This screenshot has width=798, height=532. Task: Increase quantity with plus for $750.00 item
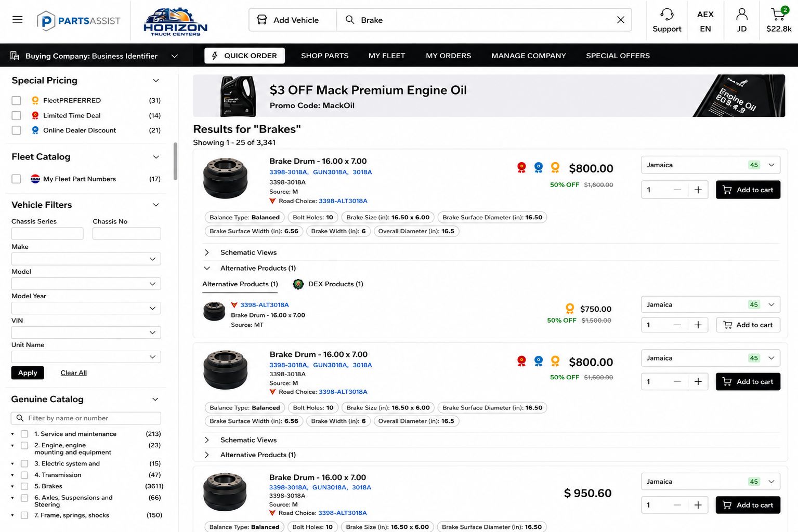(x=698, y=325)
